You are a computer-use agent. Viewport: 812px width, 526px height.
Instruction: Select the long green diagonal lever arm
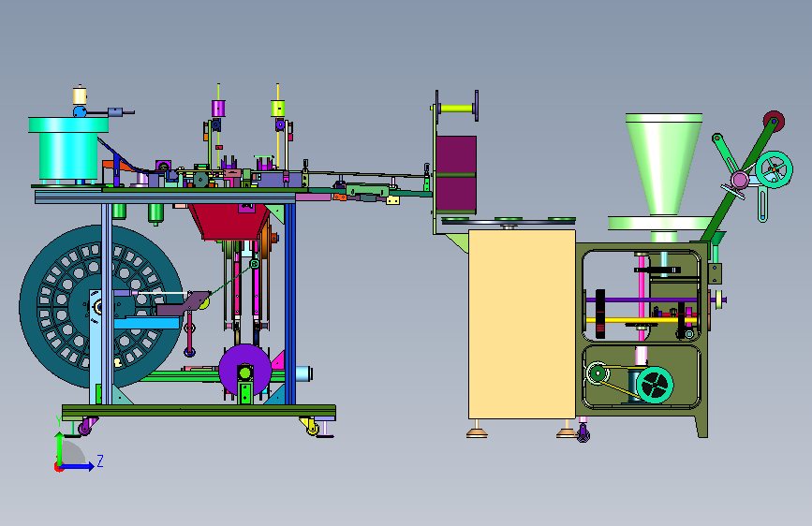tap(738, 182)
